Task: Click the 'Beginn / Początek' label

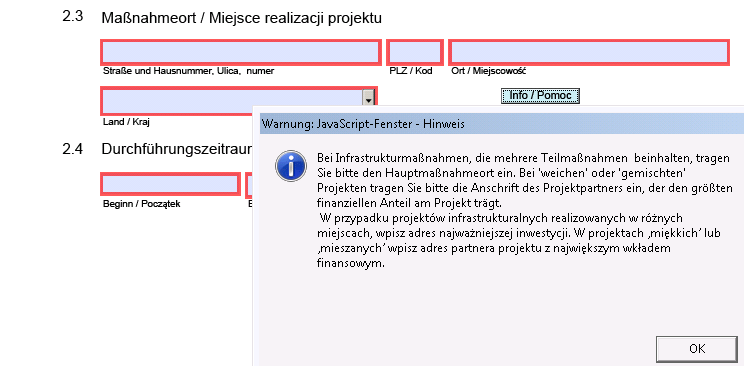Action: 141,205
